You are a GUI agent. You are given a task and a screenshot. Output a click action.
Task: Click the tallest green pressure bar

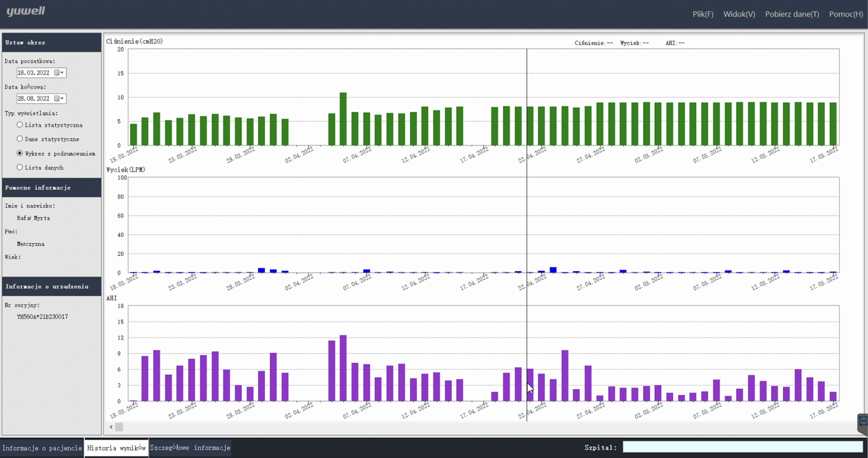343,119
